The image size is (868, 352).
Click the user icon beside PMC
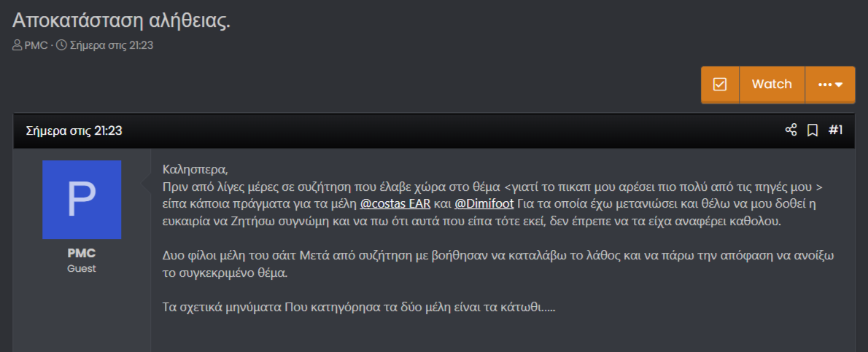tap(18, 45)
